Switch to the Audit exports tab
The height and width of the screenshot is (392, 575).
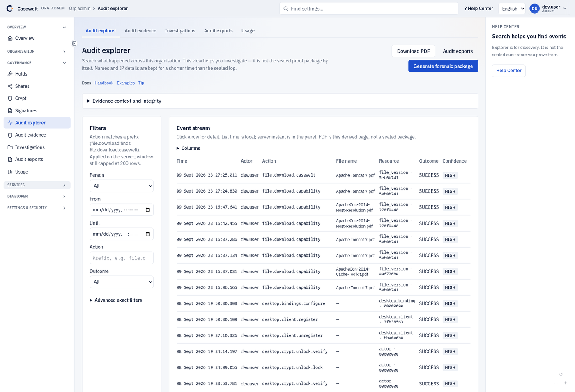(x=218, y=31)
